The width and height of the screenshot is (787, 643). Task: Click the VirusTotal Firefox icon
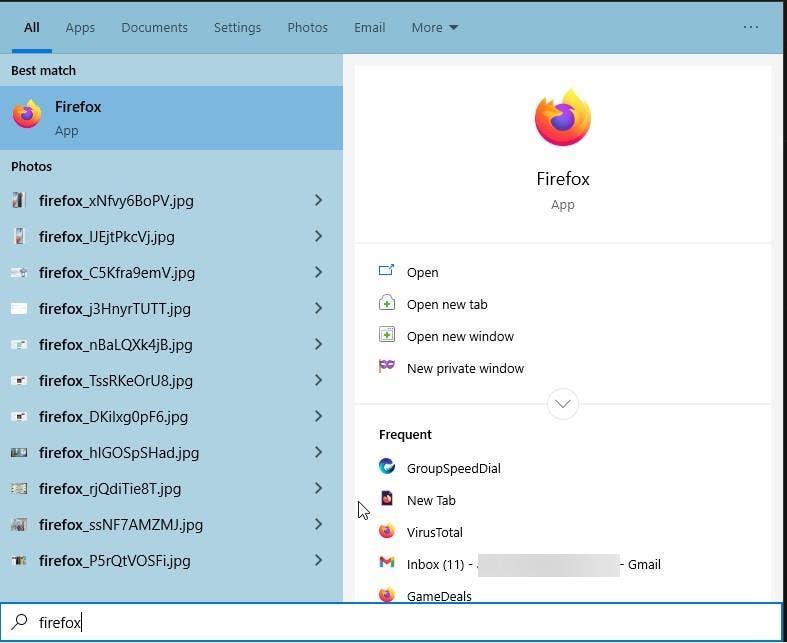click(x=387, y=532)
